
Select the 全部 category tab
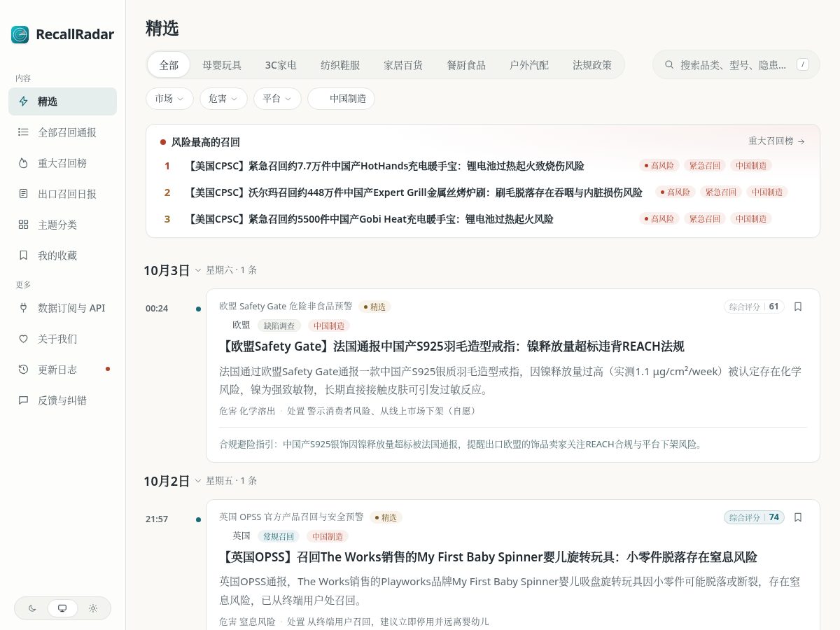click(169, 65)
